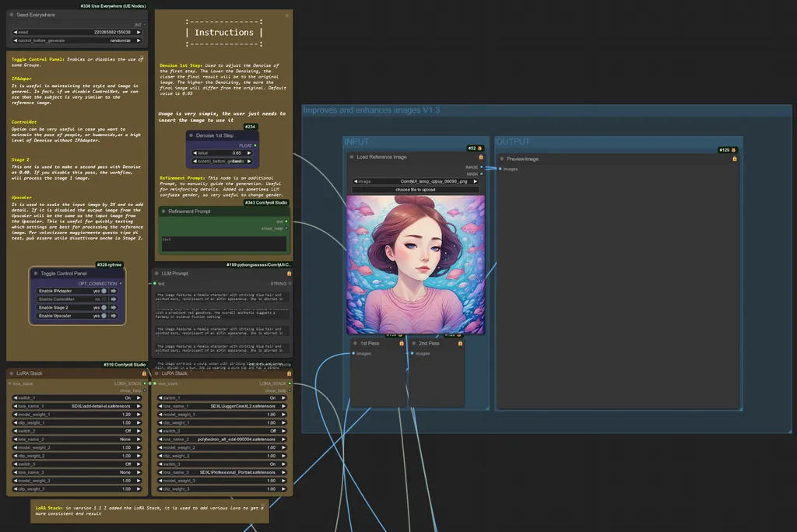Open lora_name_1 dropdown showing add-detail-xl
This screenshot has width=797, height=532.
(77, 406)
